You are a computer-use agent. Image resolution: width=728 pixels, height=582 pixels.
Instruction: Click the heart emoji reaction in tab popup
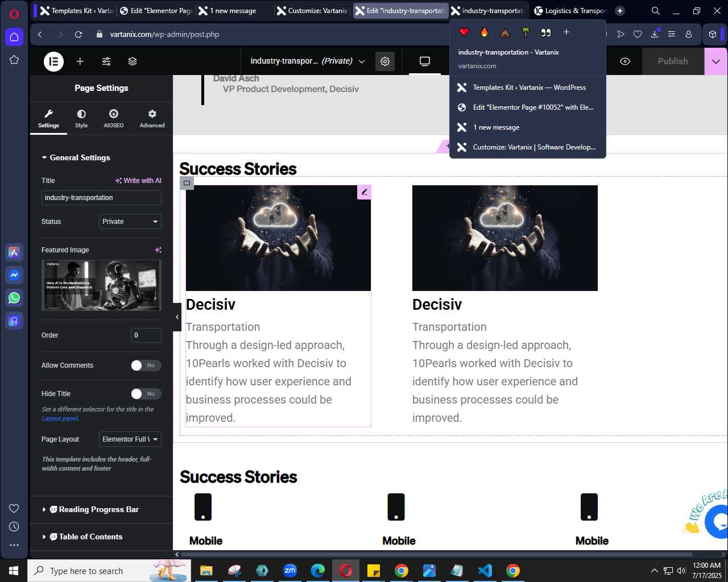click(464, 32)
